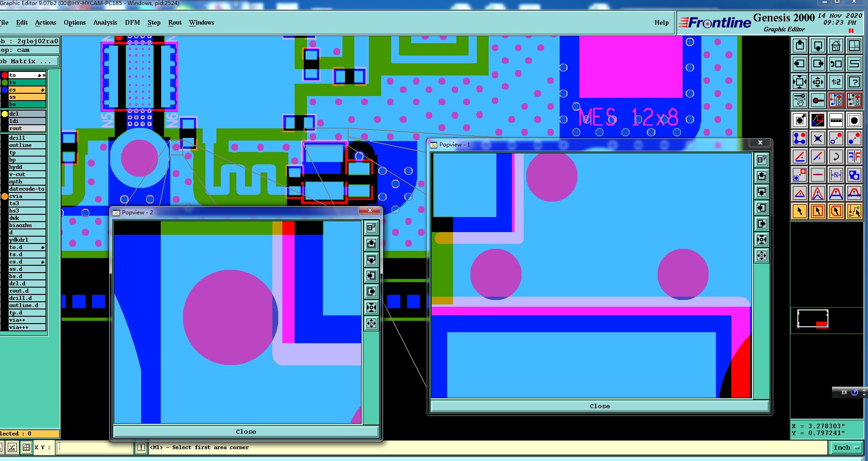Click the previous view undo-zoom icon
This screenshot has width=868, height=461.
(x=836, y=64)
